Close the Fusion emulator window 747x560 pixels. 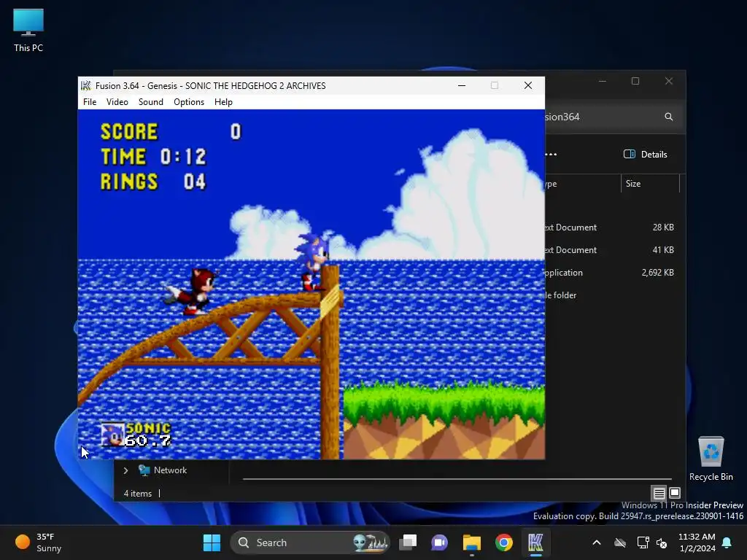point(528,86)
